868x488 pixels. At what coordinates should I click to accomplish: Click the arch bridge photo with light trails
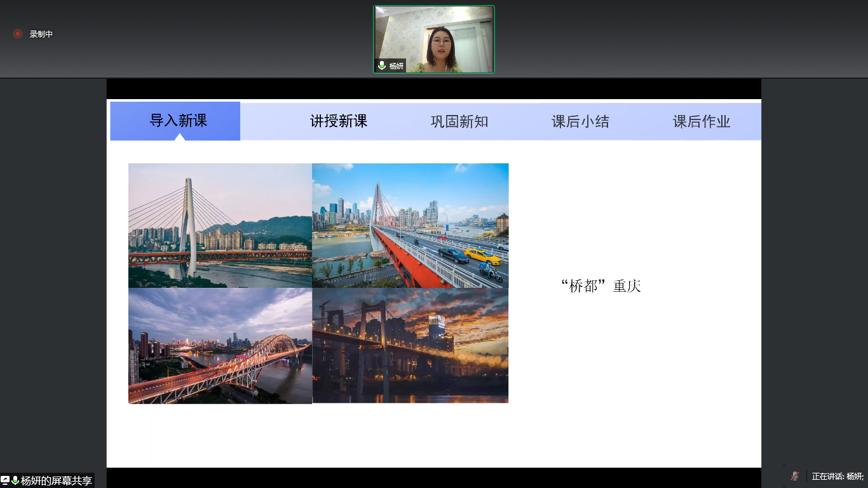[220, 346]
